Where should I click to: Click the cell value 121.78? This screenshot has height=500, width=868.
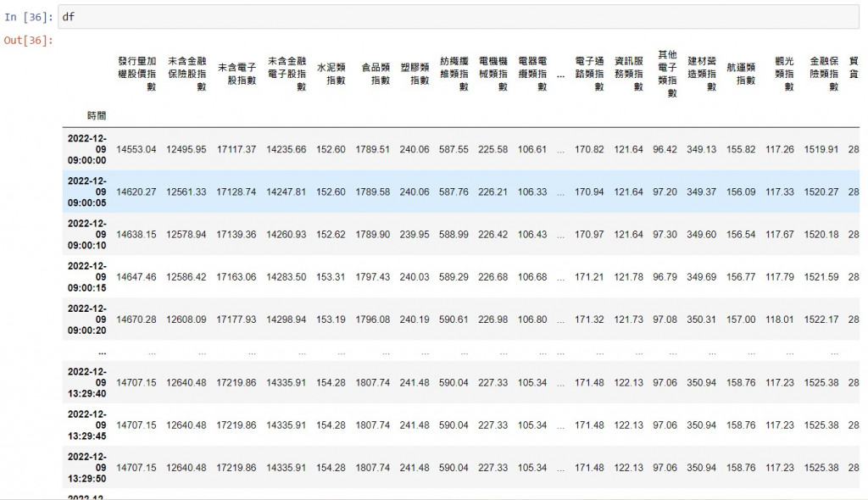point(629,277)
